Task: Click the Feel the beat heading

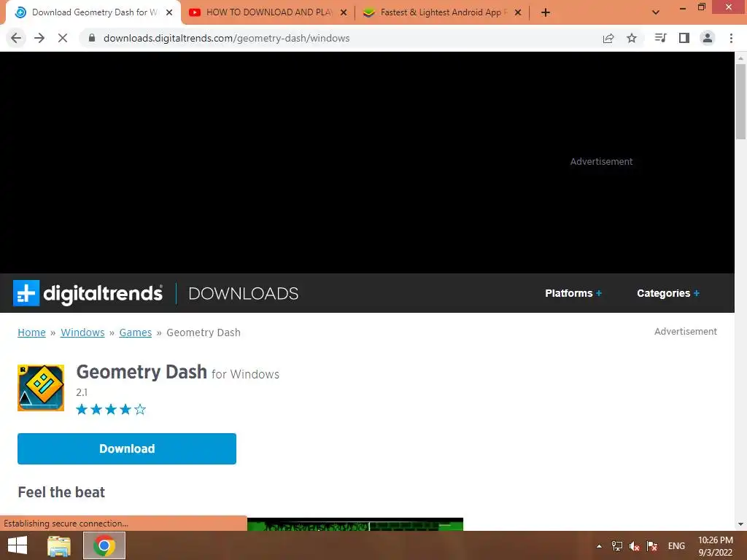Action: 61,492
